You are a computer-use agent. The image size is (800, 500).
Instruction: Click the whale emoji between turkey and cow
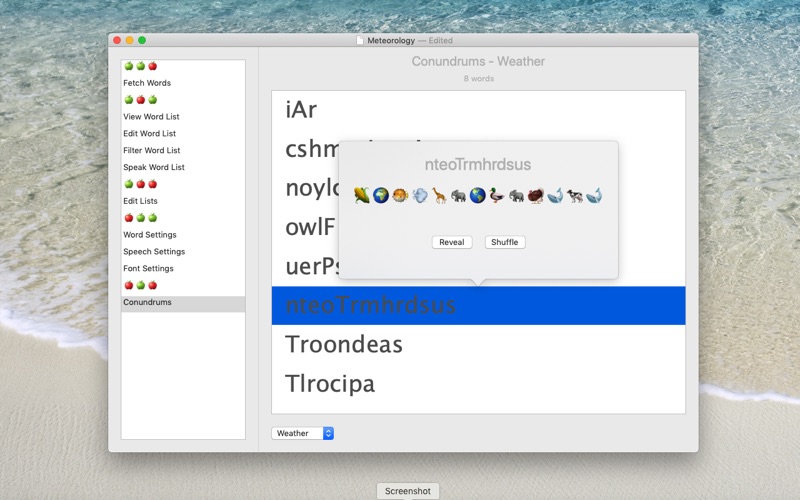pyautogui.click(x=555, y=195)
